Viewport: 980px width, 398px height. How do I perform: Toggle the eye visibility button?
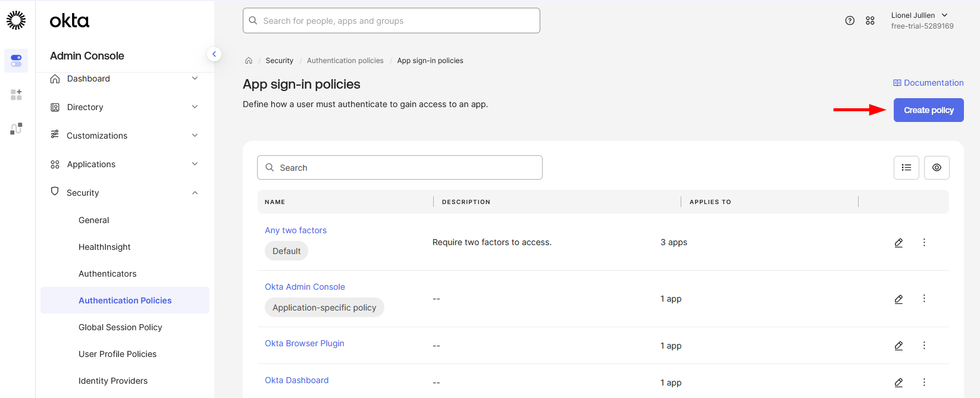click(x=937, y=168)
